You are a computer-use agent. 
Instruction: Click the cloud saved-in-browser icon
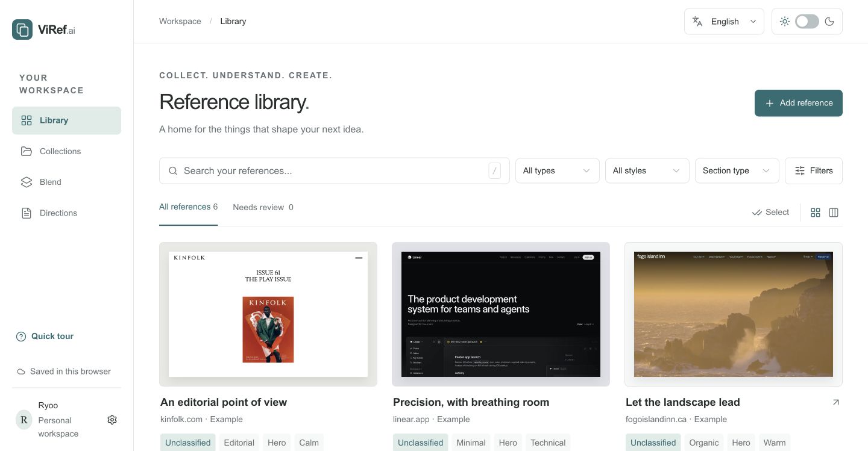(21, 372)
